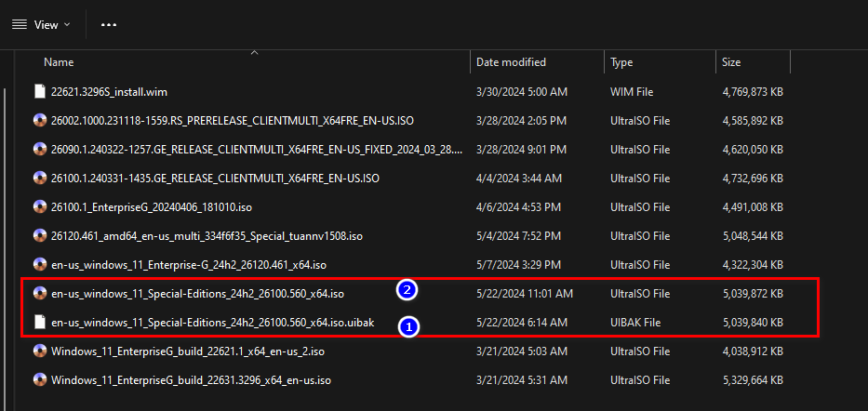The height and width of the screenshot is (411, 868).
Task: Click UltraISO icon of 26090.1 FIXED ISO
Action: pyautogui.click(x=39, y=150)
